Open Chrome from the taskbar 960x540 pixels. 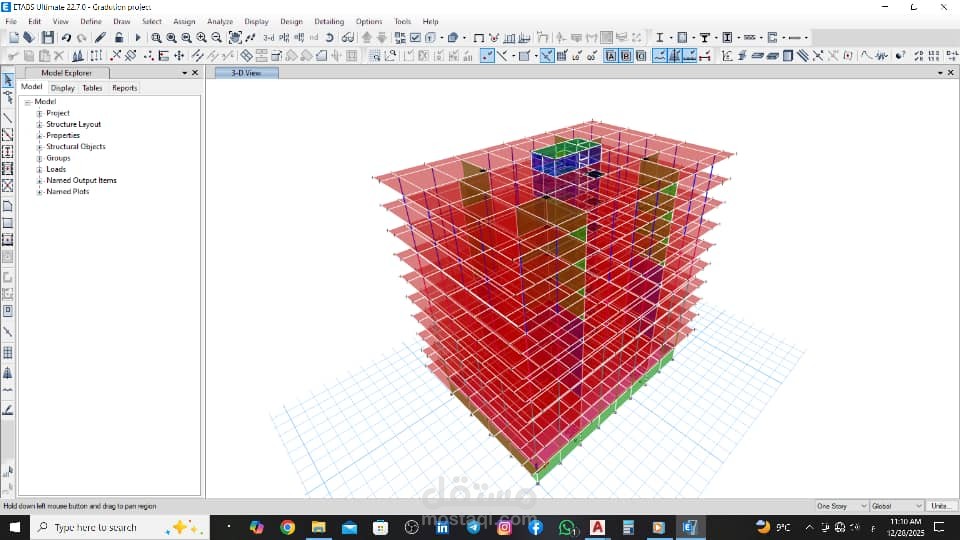point(287,527)
